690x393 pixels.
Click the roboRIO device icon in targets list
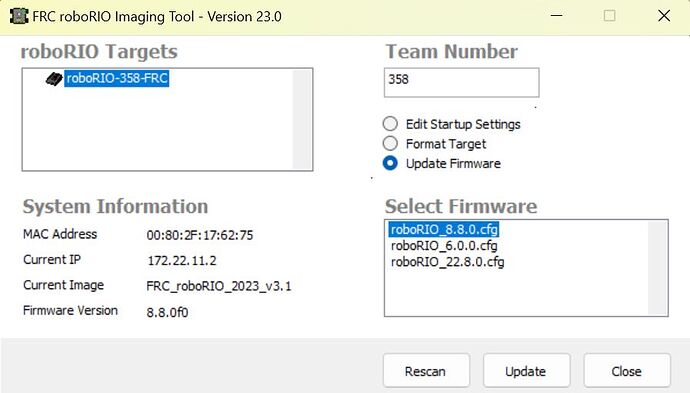point(54,79)
